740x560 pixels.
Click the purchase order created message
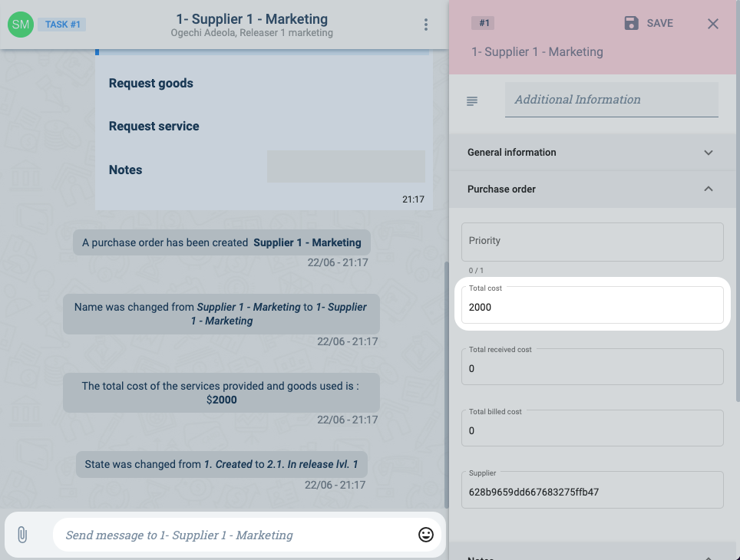tap(221, 242)
